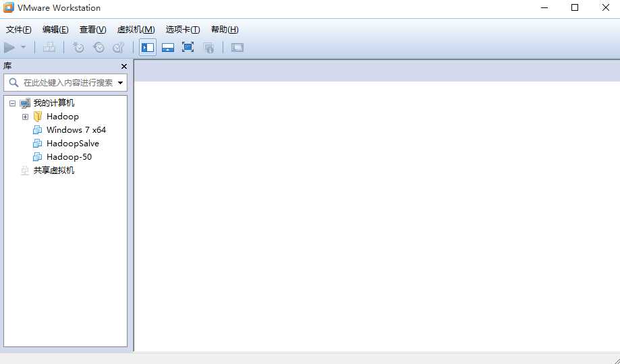The width and height of the screenshot is (620, 364).
Task: Click the Send Ctrl+Alt+Del toolbar icon
Action: 49,48
